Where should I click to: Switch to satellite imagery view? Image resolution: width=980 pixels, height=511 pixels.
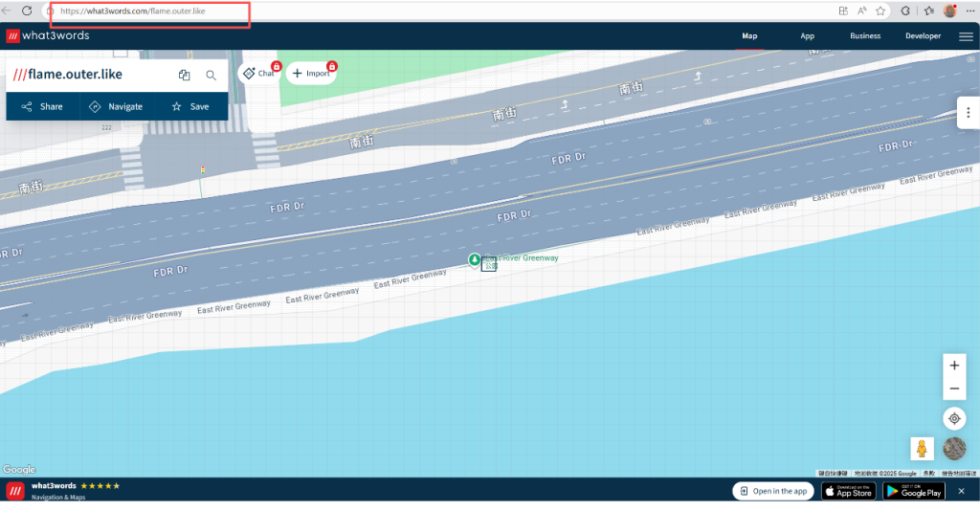(954, 449)
